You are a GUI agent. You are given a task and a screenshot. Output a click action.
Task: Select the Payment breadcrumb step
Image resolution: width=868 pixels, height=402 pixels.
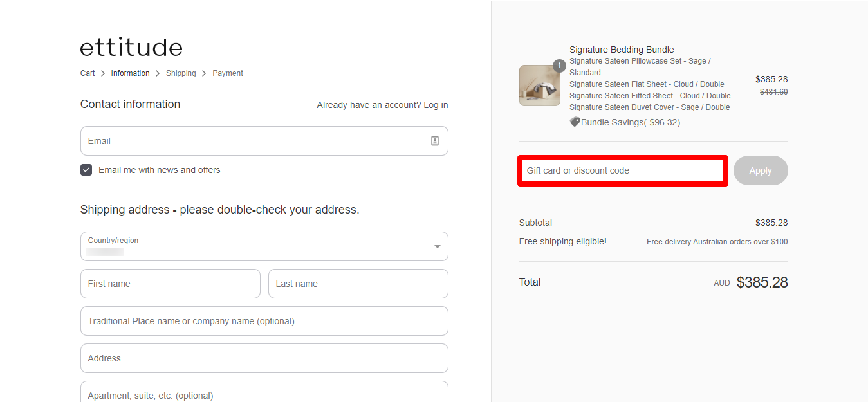click(x=228, y=73)
